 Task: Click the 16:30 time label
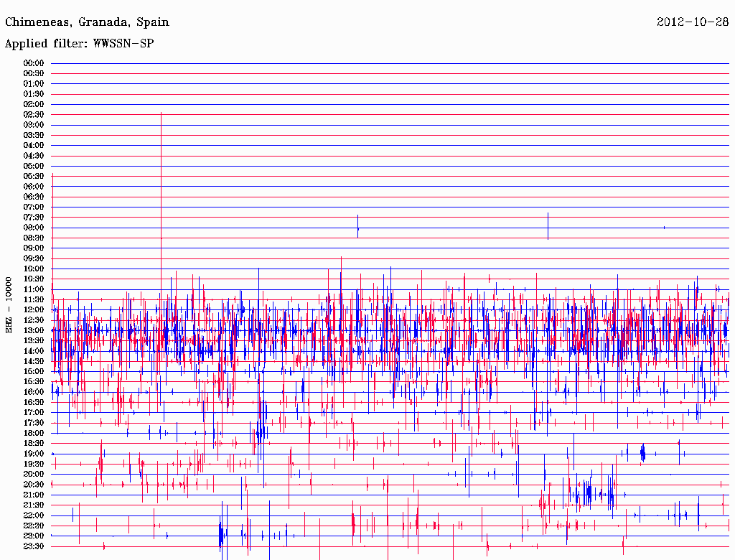point(34,403)
